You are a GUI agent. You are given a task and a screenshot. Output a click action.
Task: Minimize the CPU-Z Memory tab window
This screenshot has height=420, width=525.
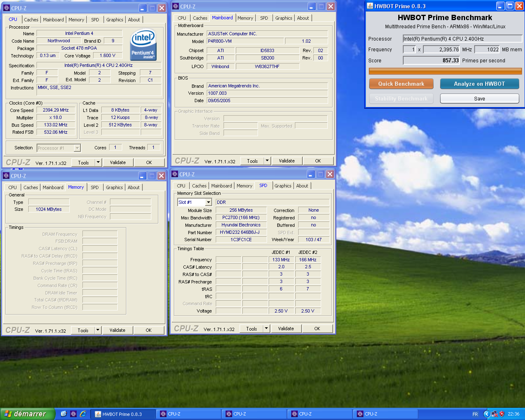pos(142,176)
